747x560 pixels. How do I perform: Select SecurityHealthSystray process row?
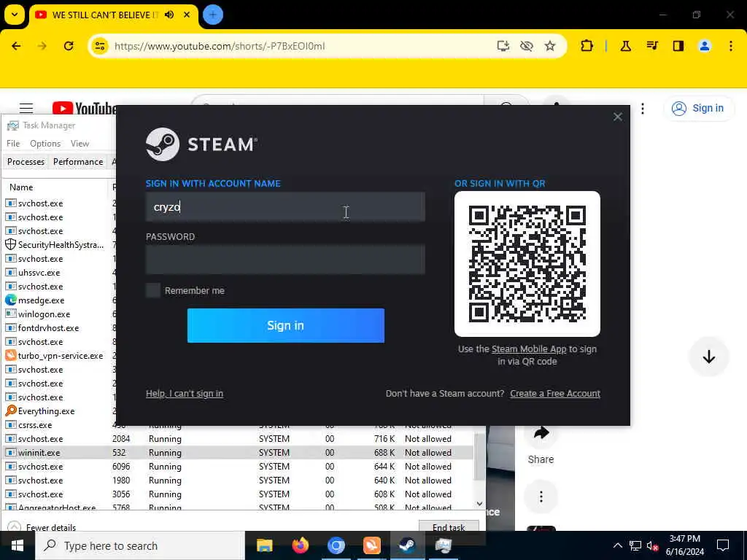(x=60, y=245)
